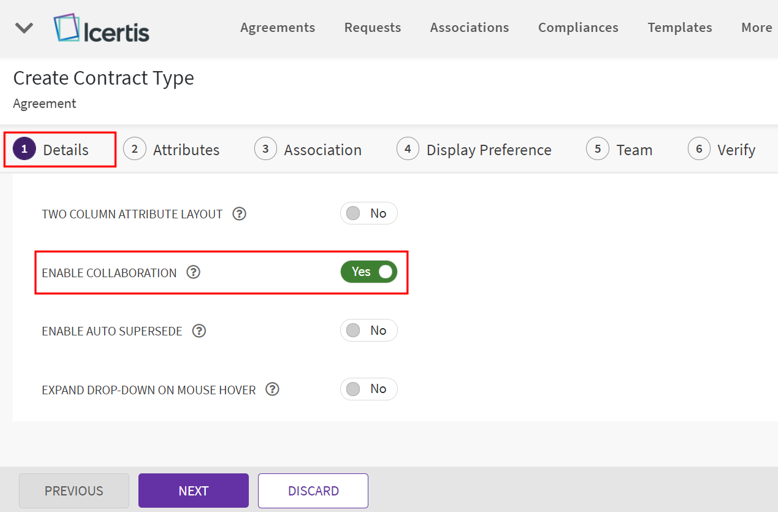Open help icon for Enable Collaboration
Viewport: 779px width, 513px height.
pyautogui.click(x=194, y=272)
